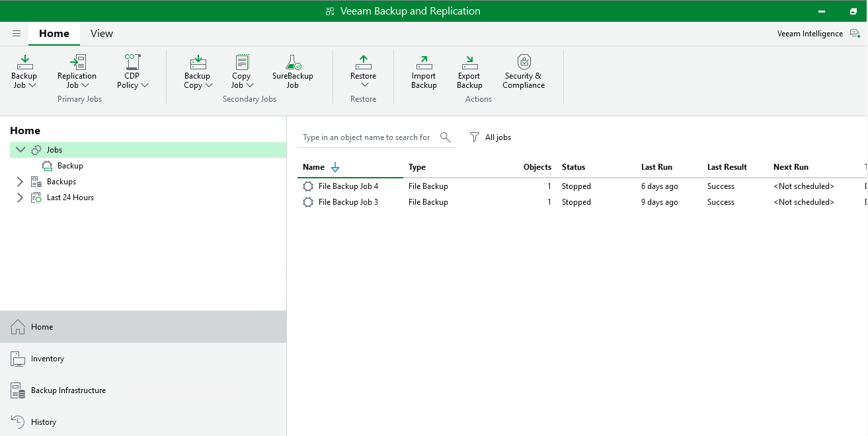Click Not scheduled cell for File Backup Job 4
This screenshot has width=868, height=436.
(x=804, y=186)
